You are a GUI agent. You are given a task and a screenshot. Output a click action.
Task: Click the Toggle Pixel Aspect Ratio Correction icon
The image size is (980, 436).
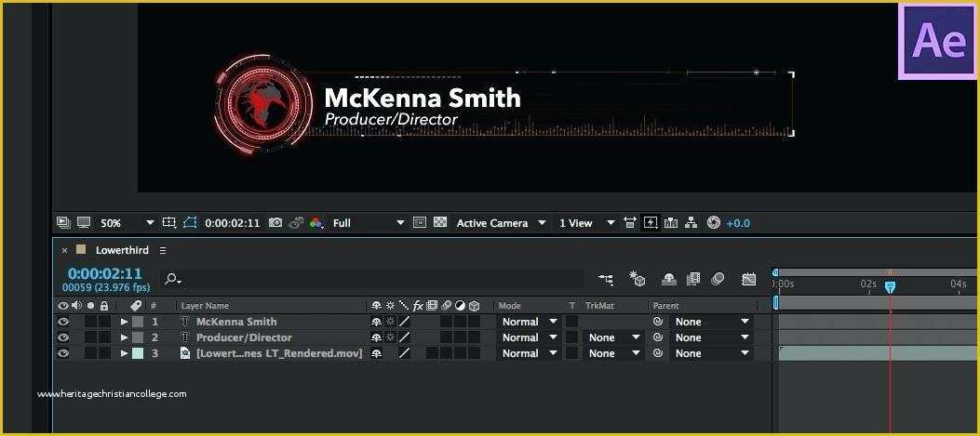coord(630,222)
